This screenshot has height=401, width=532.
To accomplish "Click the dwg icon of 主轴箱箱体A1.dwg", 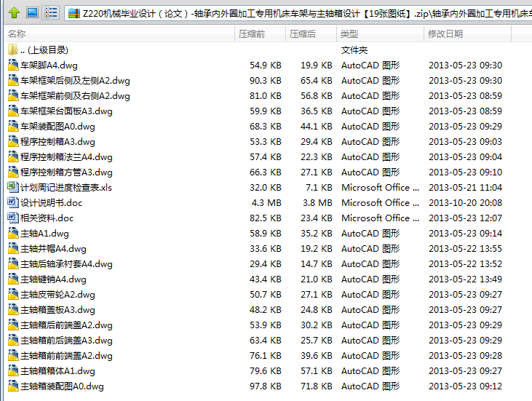I will (13, 370).
